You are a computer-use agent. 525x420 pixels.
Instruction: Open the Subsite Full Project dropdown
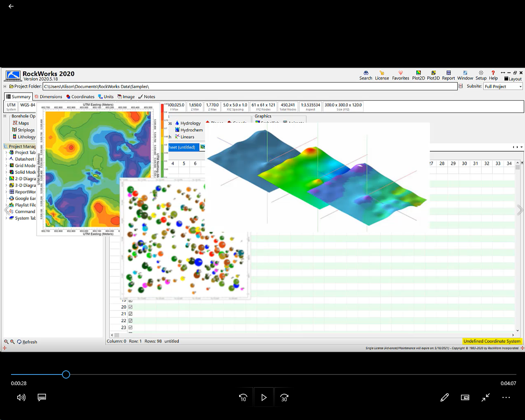tap(503, 87)
